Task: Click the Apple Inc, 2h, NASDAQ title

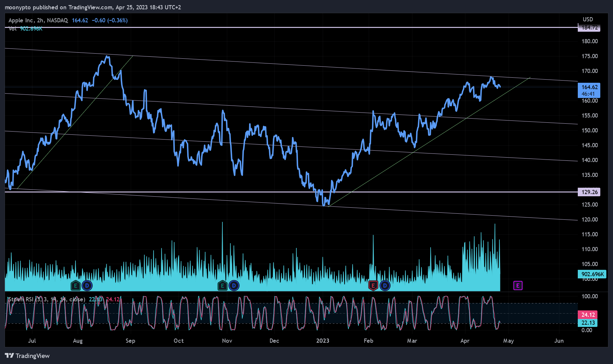Action: pyautogui.click(x=38, y=20)
